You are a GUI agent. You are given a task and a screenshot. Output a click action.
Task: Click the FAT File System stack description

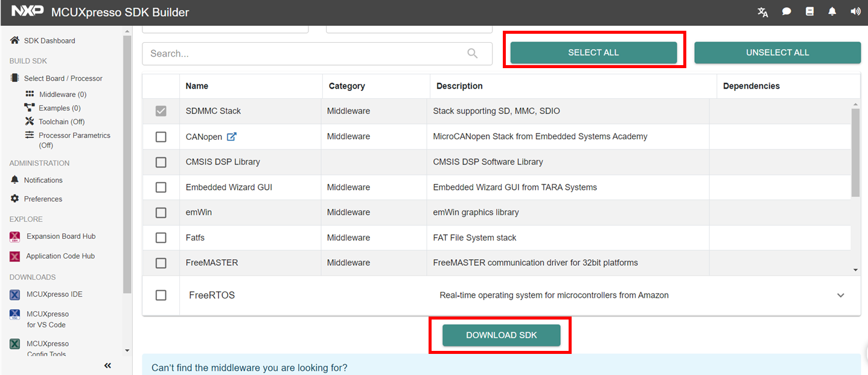(474, 238)
